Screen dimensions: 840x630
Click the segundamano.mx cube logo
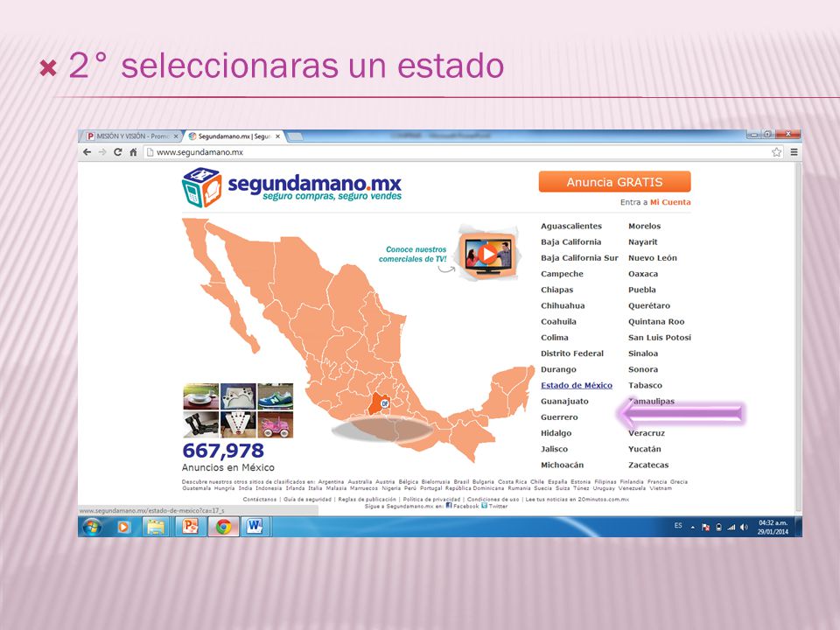201,187
